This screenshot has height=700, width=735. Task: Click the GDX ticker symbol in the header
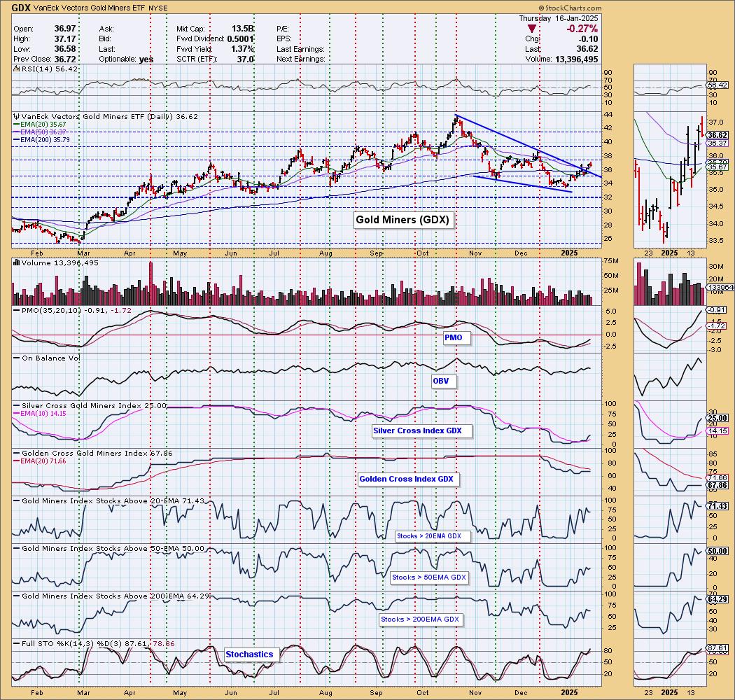tap(21, 8)
